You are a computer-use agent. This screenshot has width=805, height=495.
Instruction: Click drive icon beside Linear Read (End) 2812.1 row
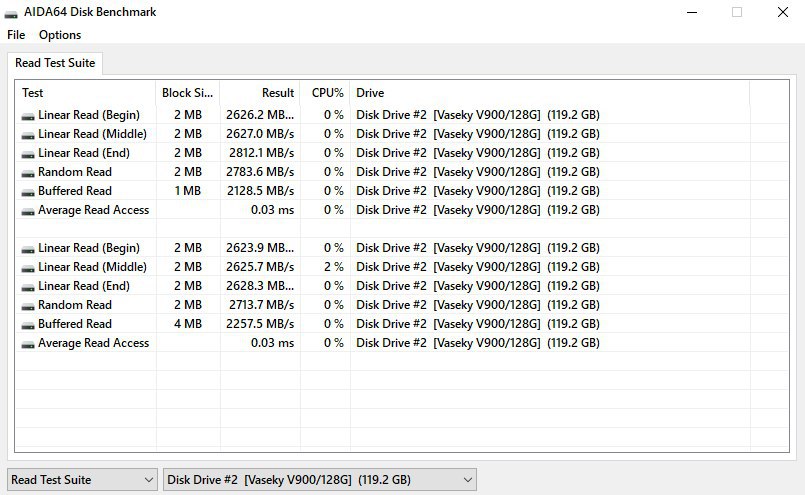coord(28,155)
